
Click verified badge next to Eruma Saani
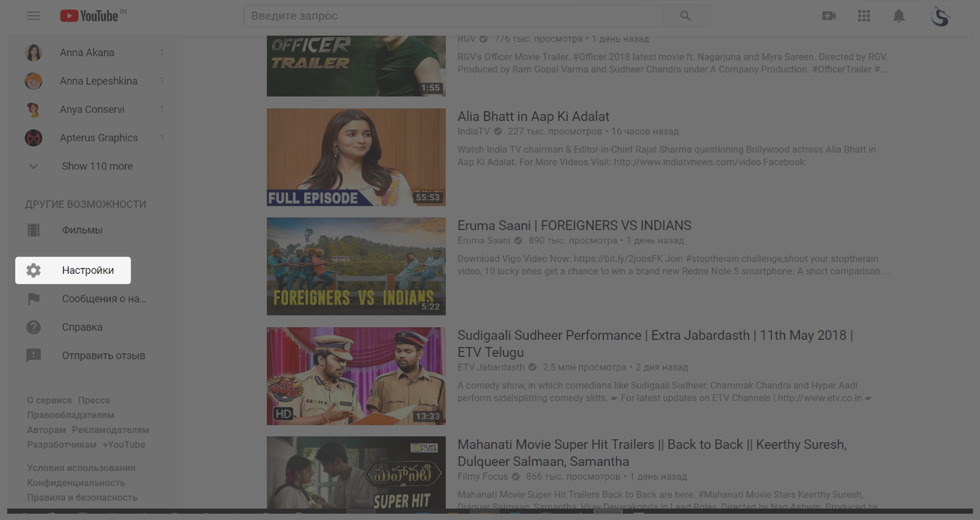(518, 241)
